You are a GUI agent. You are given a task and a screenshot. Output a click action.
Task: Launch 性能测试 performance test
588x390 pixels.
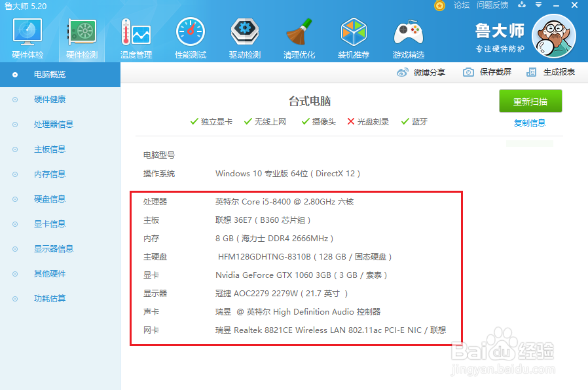pos(191,38)
